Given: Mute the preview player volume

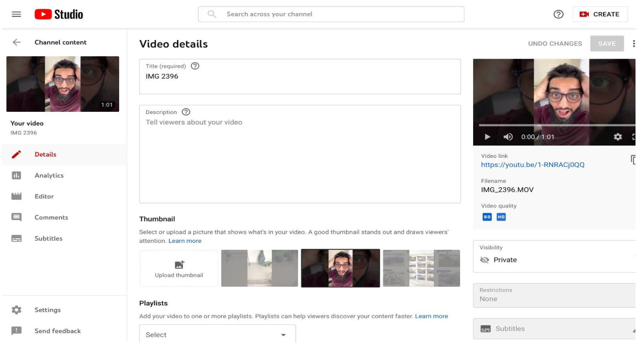Looking at the screenshot, I should pyautogui.click(x=508, y=136).
